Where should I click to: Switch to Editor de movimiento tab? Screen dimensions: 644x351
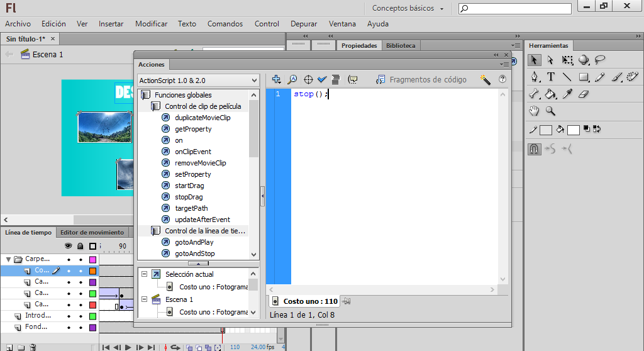pos(92,232)
